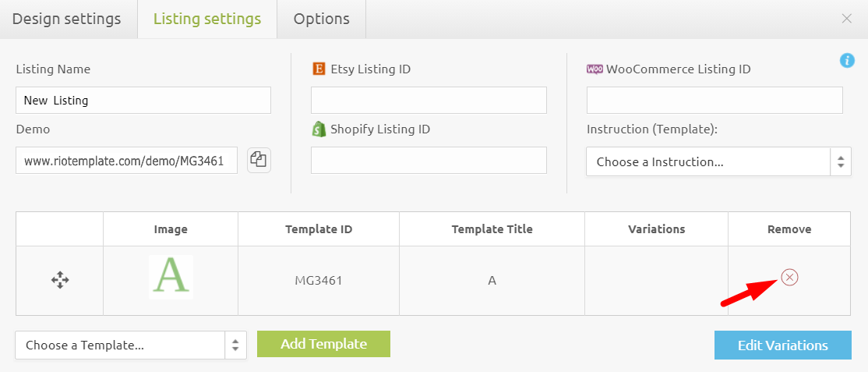This screenshot has width=868, height=372.
Task: Click the Etsy Listing ID field
Action: click(429, 100)
